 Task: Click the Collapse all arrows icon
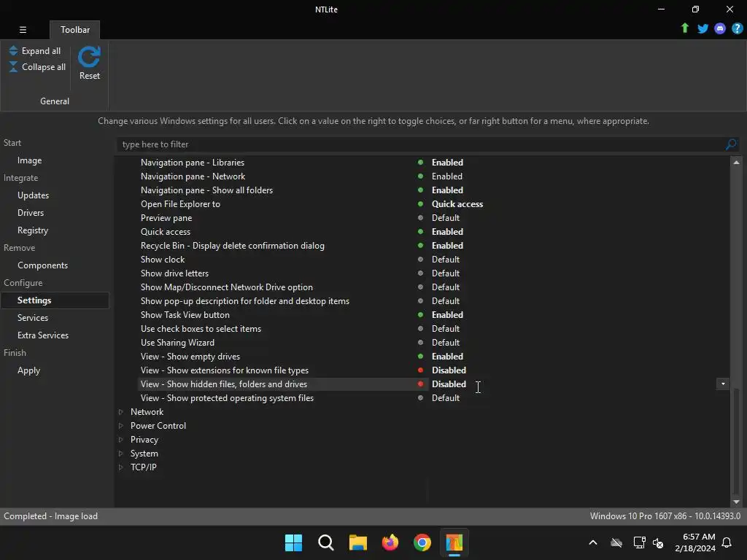[x=13, y=66]
